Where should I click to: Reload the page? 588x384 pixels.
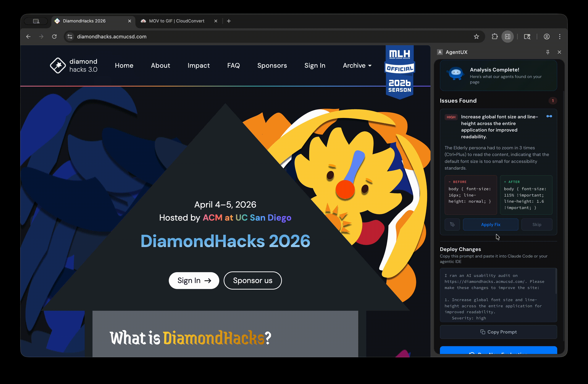click(x=54, y=37)
